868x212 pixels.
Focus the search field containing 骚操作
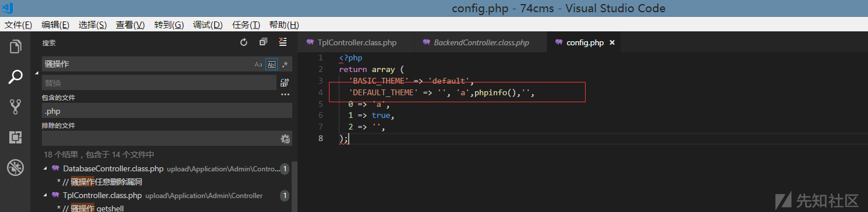[x=147, y=64]
